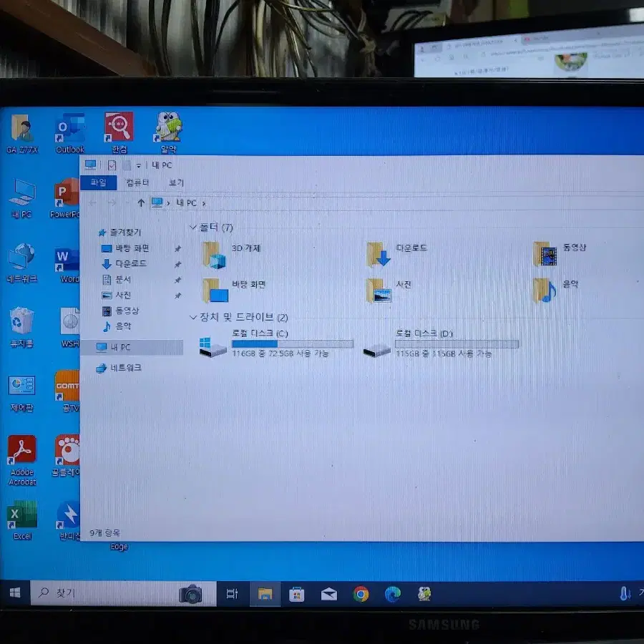The height and width of the screenshot is (644, 644).
Task: Open the 3D 개체 folder
Action: tap(232, 255)
